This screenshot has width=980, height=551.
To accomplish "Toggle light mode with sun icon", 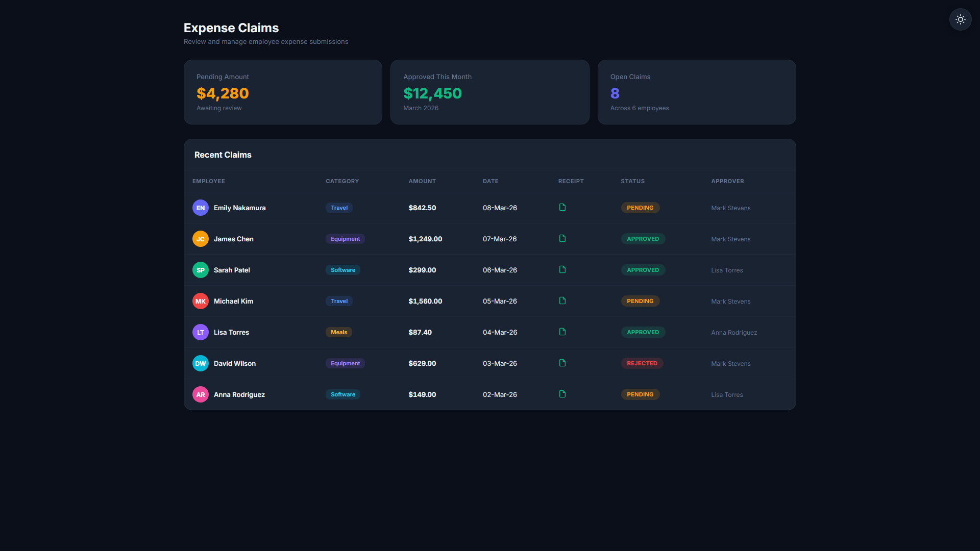I will click(960, 19).
